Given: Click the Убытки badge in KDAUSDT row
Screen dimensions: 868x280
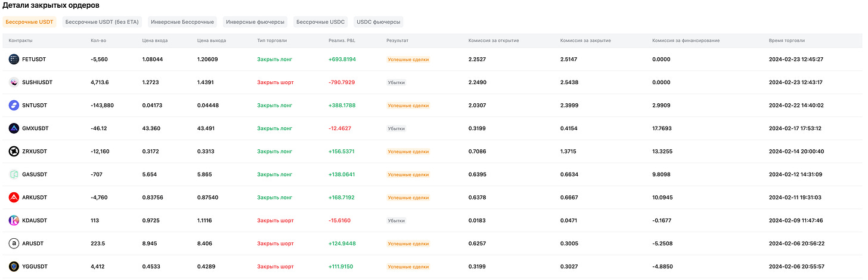Looking at the screenshot, I should point(396,220).
